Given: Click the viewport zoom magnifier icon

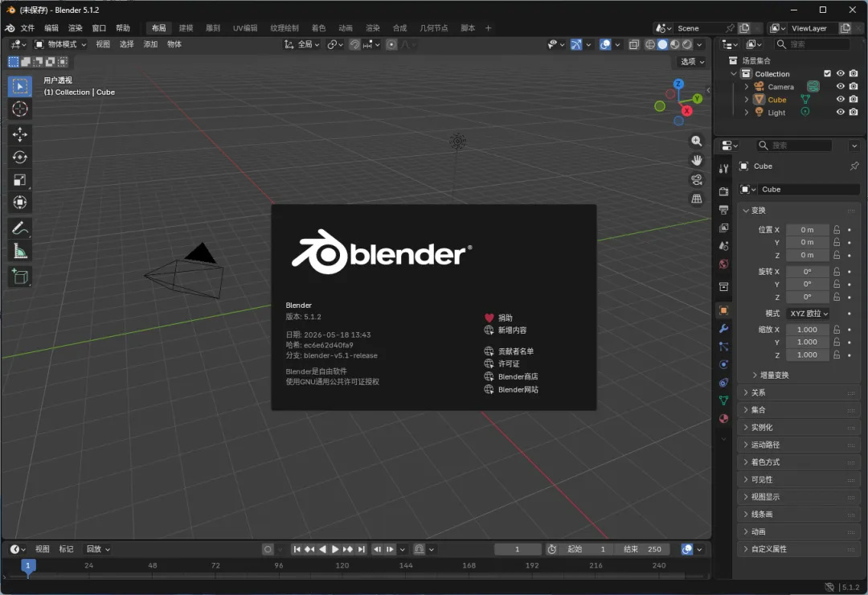Looking at the screenshot, I should point(696,142).
